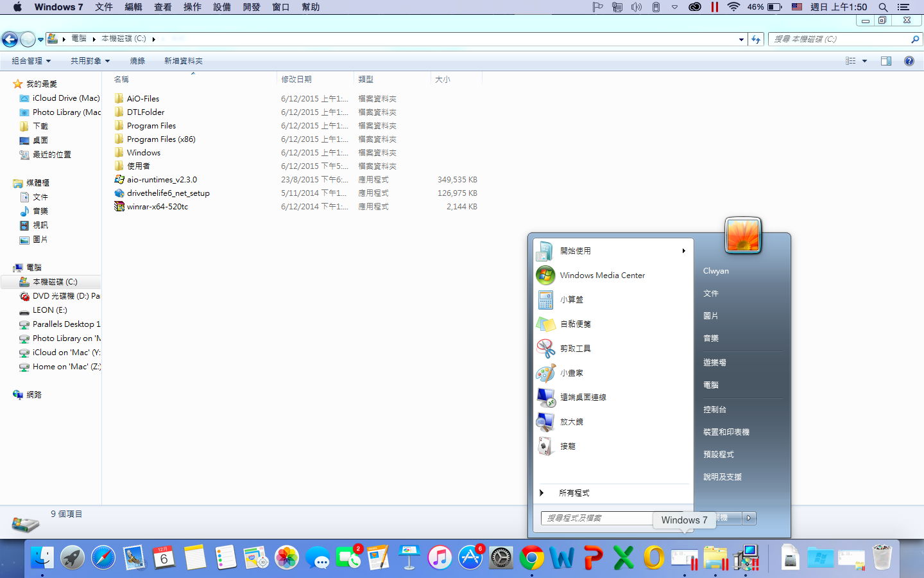Open Explorer help question-mark icon
Image resolution: width=924 pixels, height=578 pixels.
pyautogui.click(x=909, y=61)
